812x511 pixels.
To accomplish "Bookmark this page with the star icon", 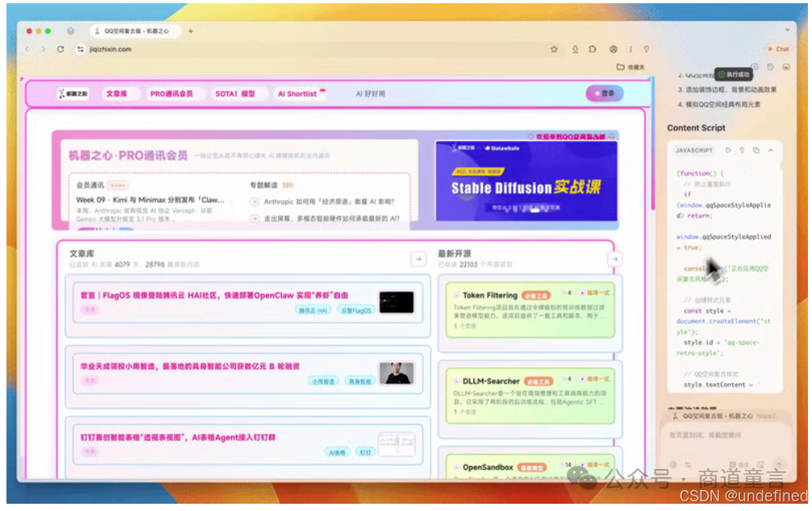I will point(554,49).
